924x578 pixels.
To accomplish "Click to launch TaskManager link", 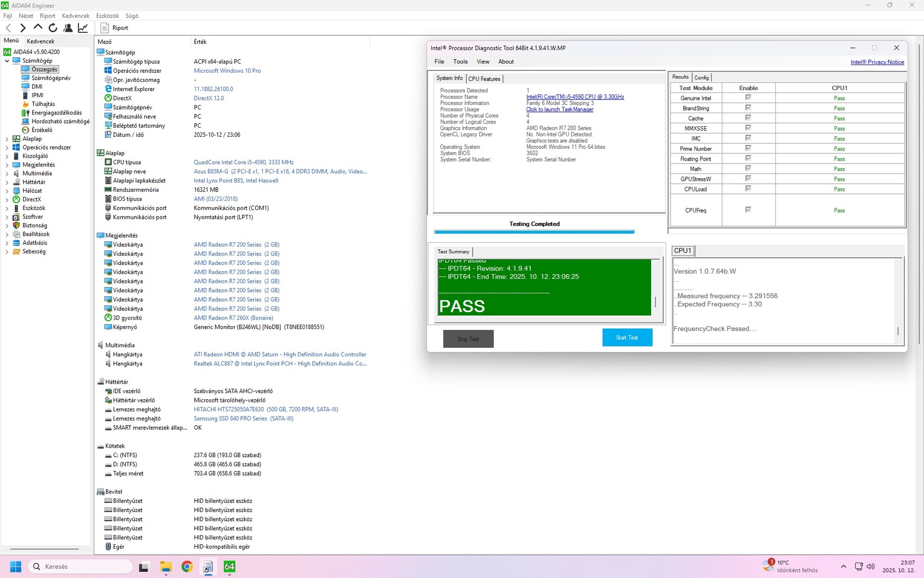I will pyautogui.click(x=559, y=110).
